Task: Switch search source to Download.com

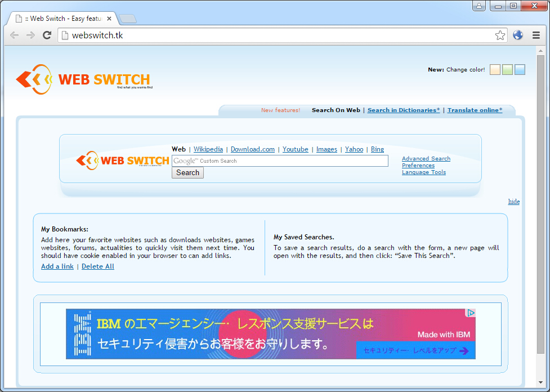Action: 253,149
